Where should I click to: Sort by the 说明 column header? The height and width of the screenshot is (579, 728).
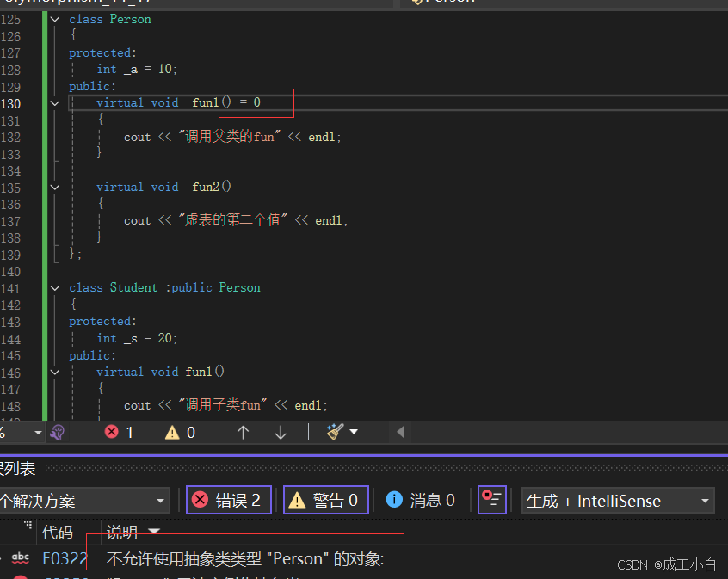(x=122, y=533)
